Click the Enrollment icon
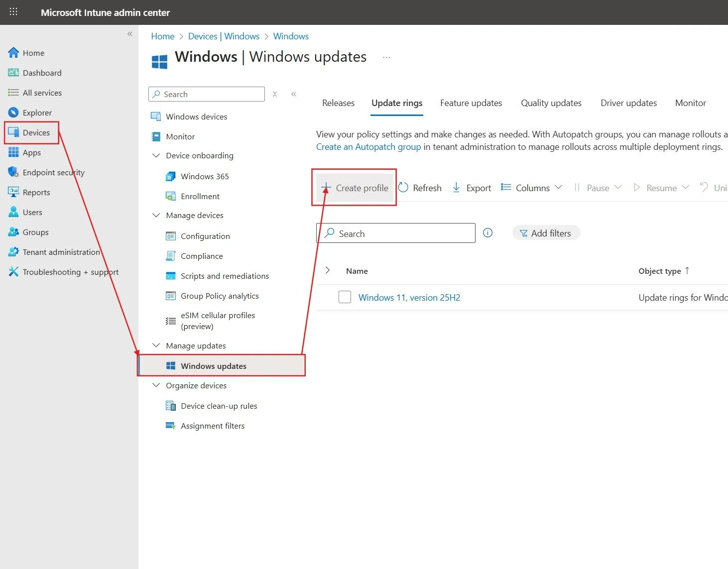 click(170, 196)
